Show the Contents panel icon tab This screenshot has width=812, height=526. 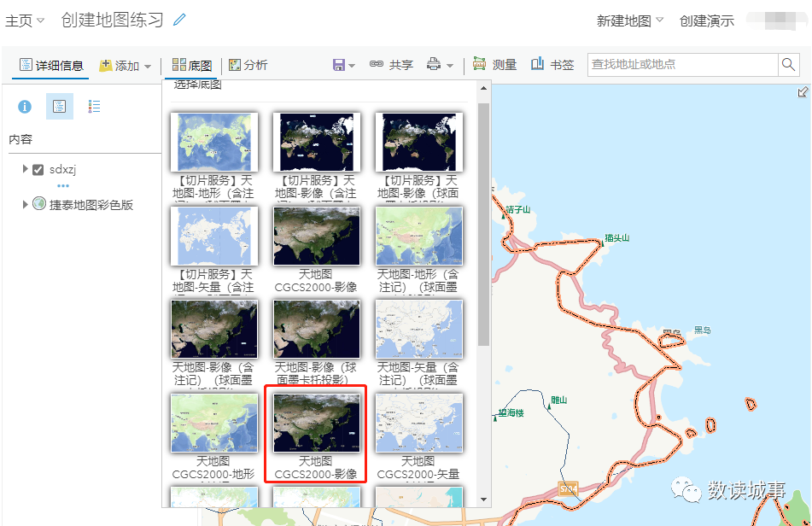click(x=60, y=107)
